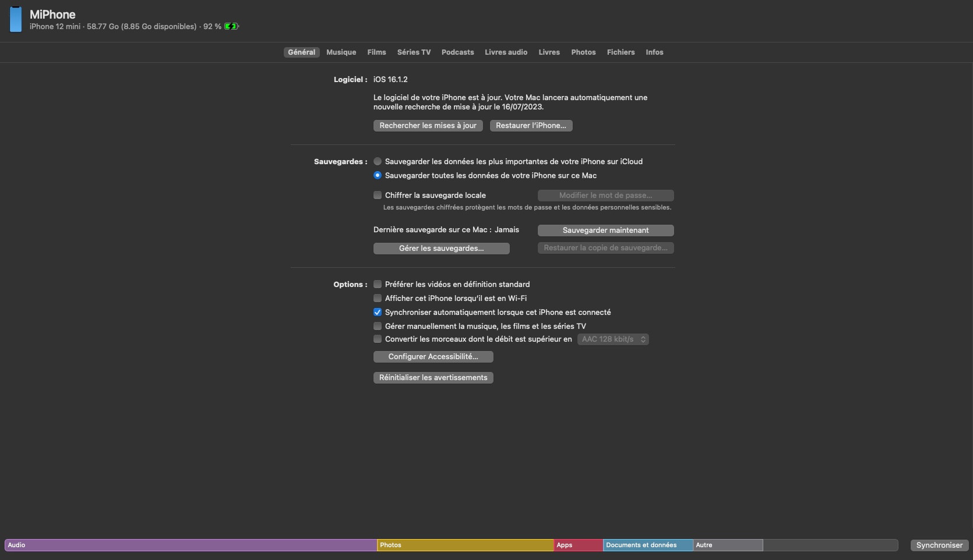973x560 pixels.
Task: Open the Photos tab
Action: point(583,52)
